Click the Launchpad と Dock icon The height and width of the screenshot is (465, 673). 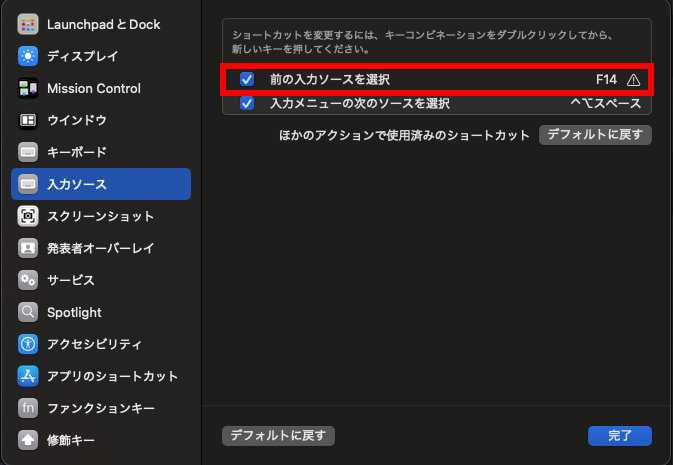click(x=28, y=24)
